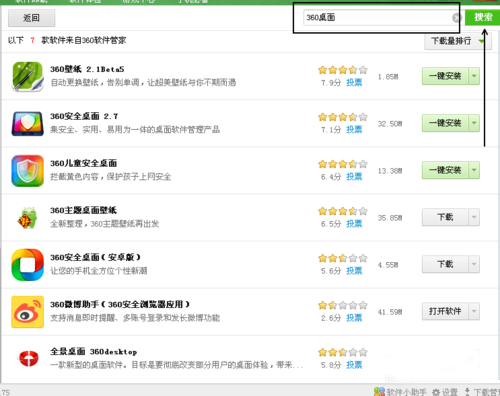Expand install options arrow for 360壁纸

click(474, 76)
